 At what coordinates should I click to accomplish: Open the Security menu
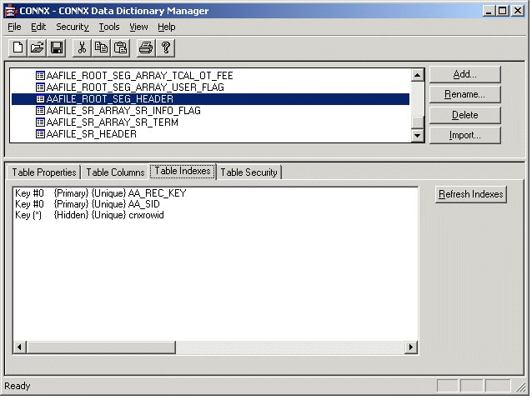point(72,27)
